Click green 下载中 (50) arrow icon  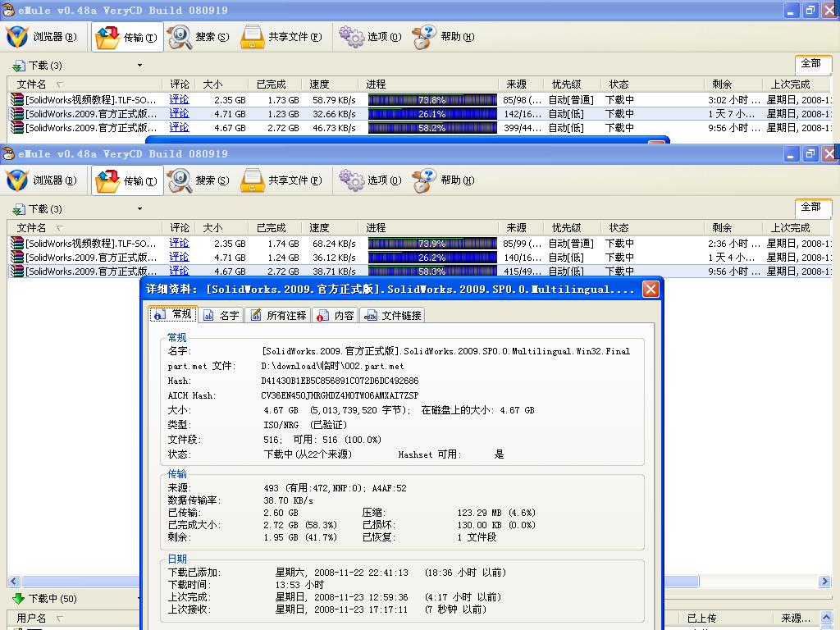[x=18, y=598]
